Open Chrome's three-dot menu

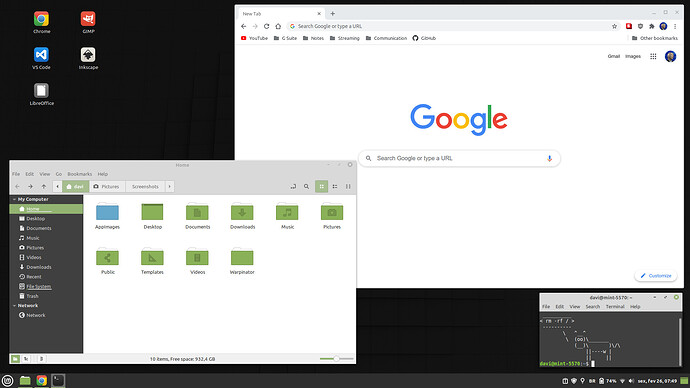pos(675,26)
